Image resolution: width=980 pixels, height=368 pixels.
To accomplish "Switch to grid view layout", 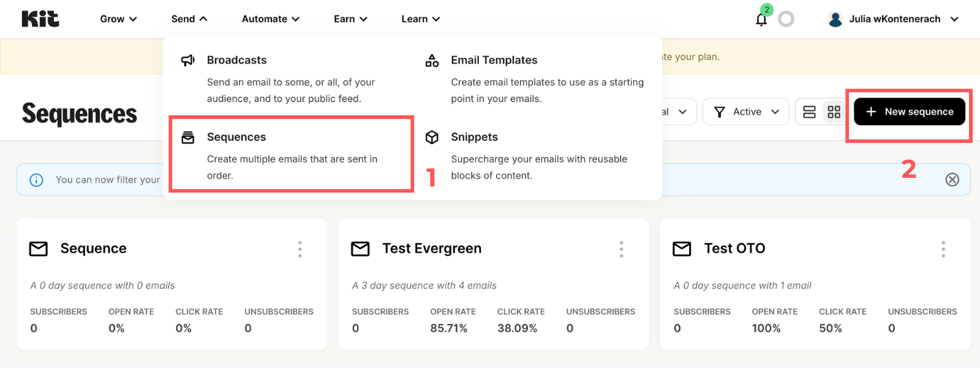I will coord(834,112).
